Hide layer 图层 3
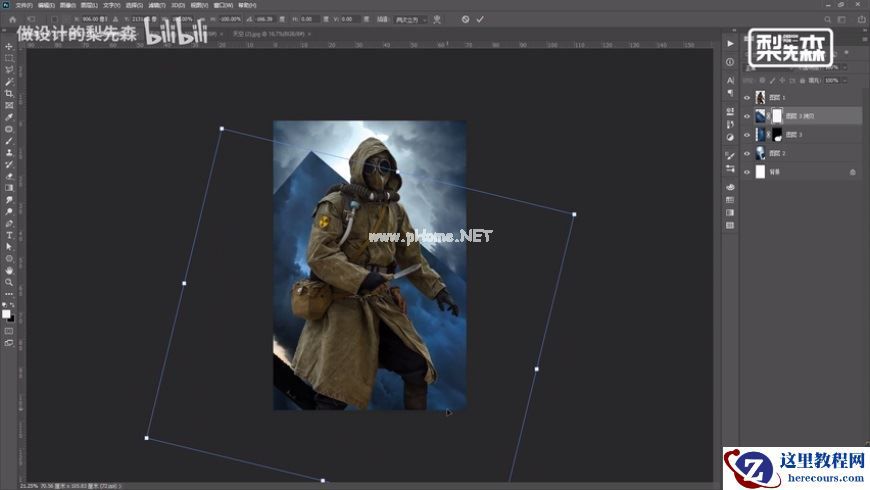870x490 pixels. (x=747, y=135)
